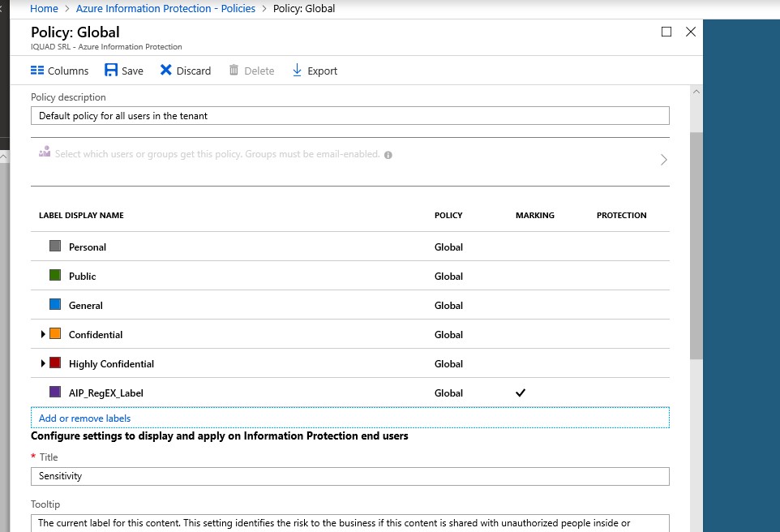780x532 pixels.
Task: Select the Highly Confidential label name
Action: tap(111, 364)
